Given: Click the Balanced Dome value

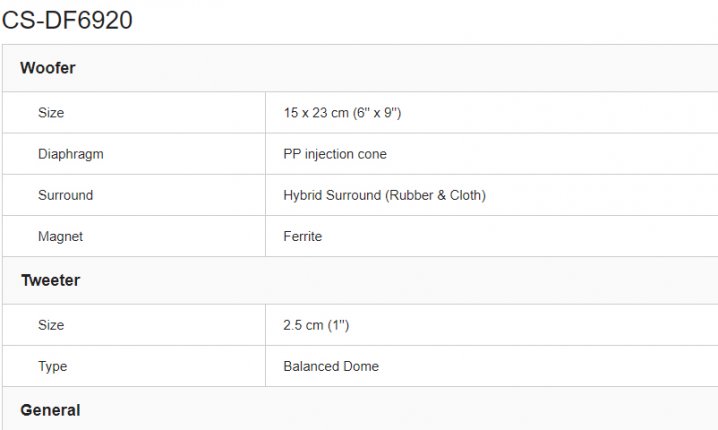Looking at the screenshot, I should point(331,366).
